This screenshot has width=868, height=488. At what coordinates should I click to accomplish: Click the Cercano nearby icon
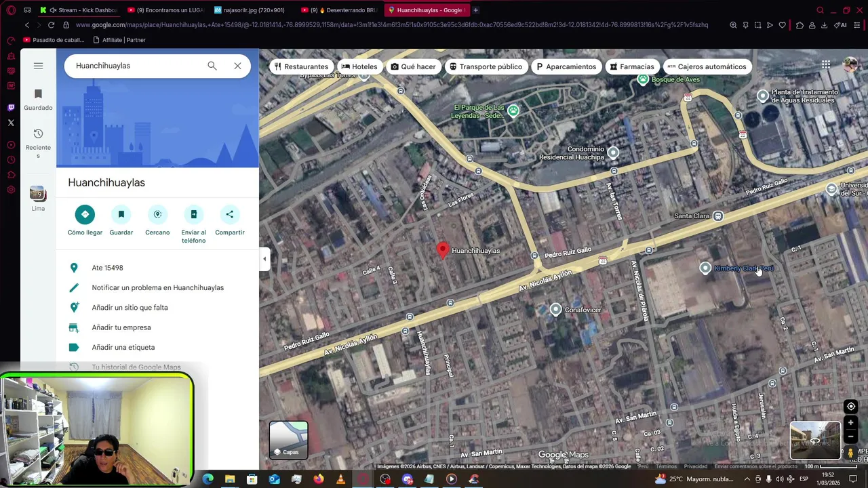point(157,214)
